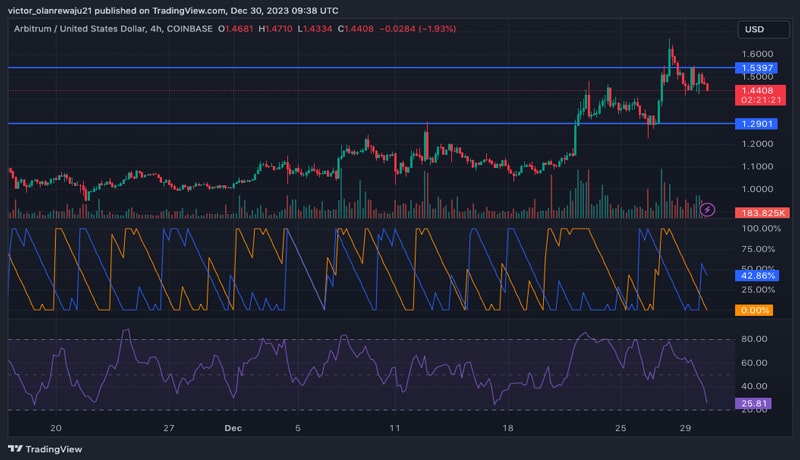800x460 pixels.
Task: Click the date label 5 on time axis
Action: (298, 428)
